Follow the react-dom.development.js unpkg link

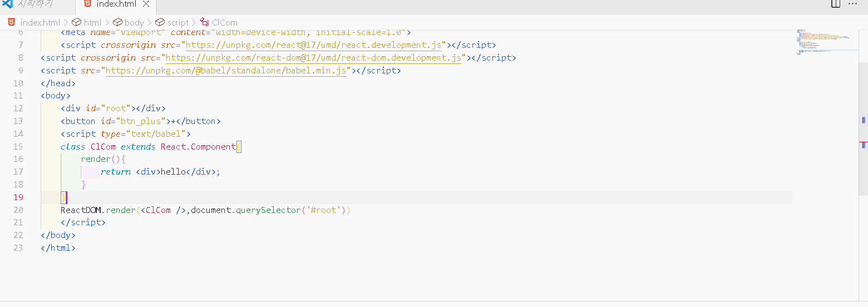314,58
